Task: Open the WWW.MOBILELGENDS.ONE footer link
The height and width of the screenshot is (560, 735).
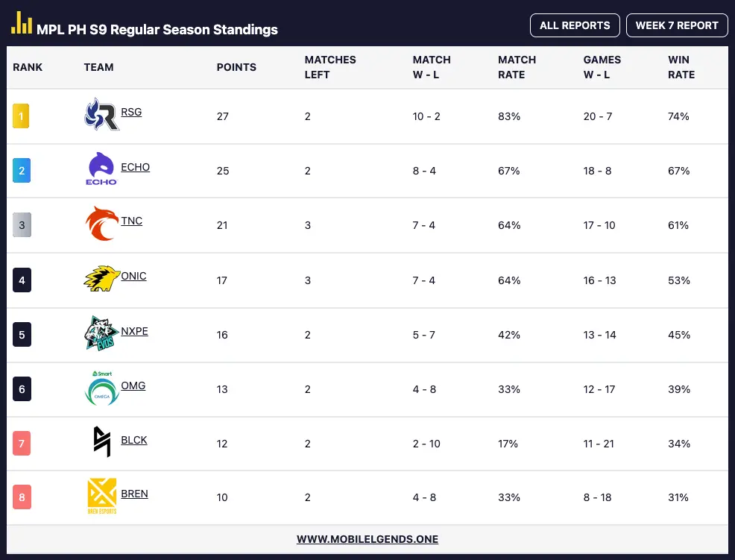Action: (367, 539)
